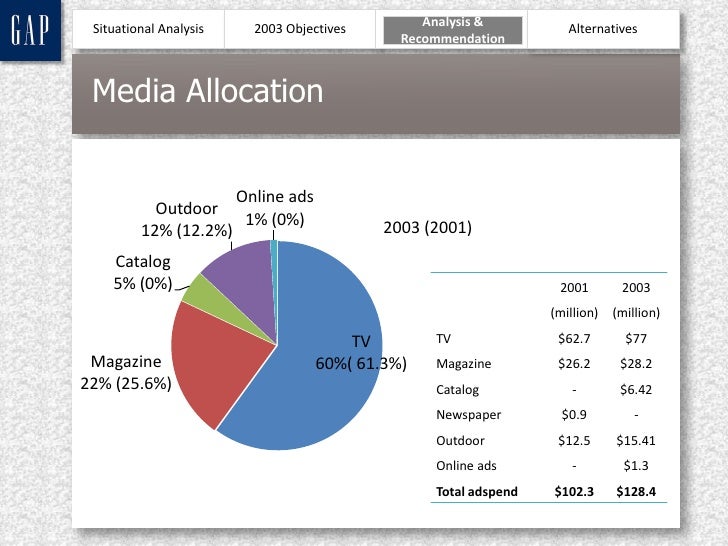
Task: Click the $62.7 TV value
Action: pyautogui.click(x=574, y=338)
